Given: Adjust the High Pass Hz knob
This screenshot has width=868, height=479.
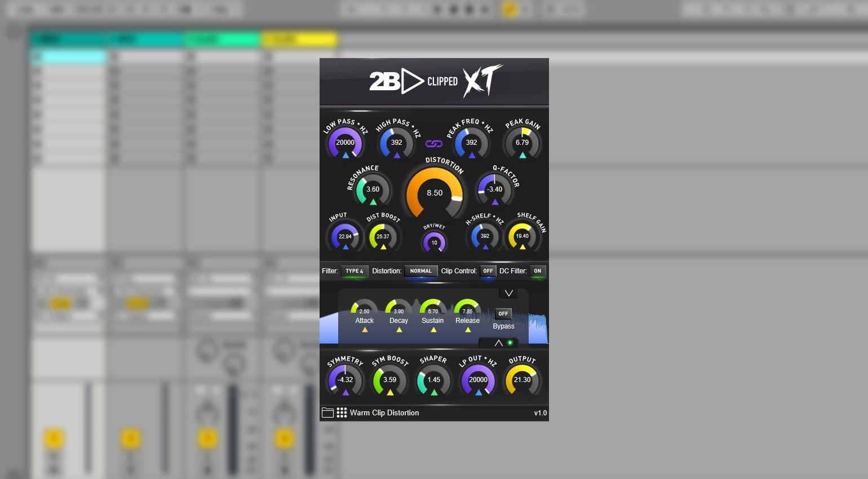Looking at the screenshot, I should (x=397, y=143).
